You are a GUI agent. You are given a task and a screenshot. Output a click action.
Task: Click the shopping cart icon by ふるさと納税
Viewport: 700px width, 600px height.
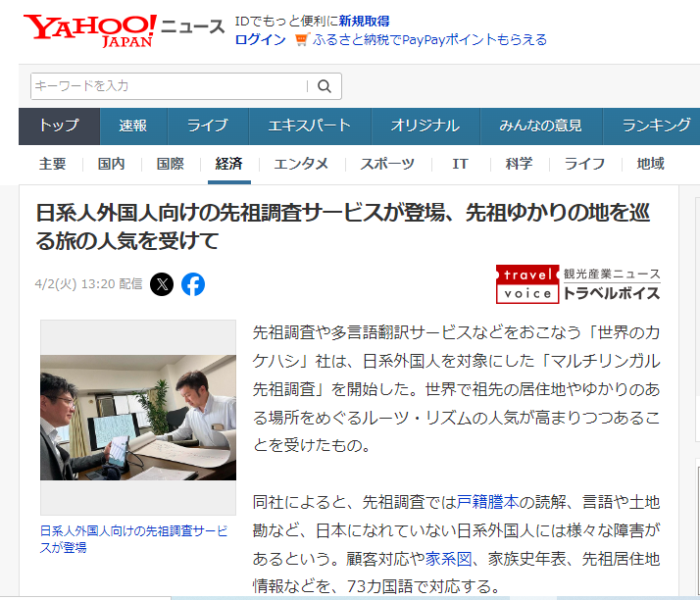301,40
